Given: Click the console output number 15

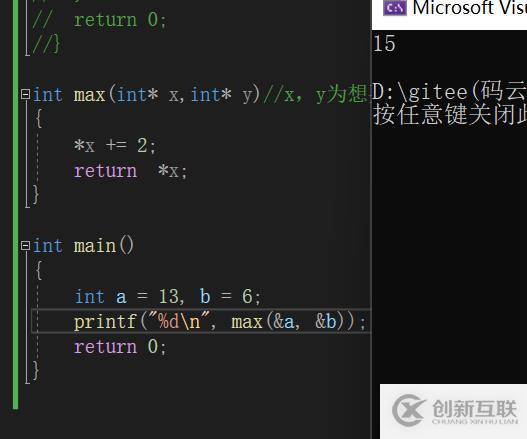Looking at the screenshot, I should click(x=384, y=44).
